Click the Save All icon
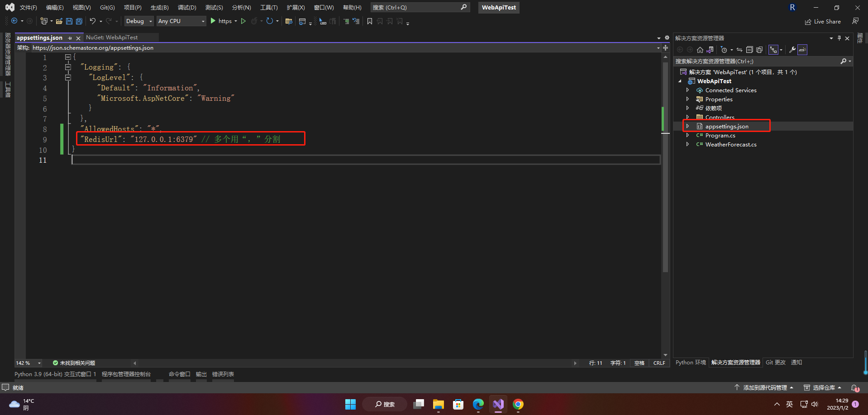868x415 pixels. click(79, 21)
